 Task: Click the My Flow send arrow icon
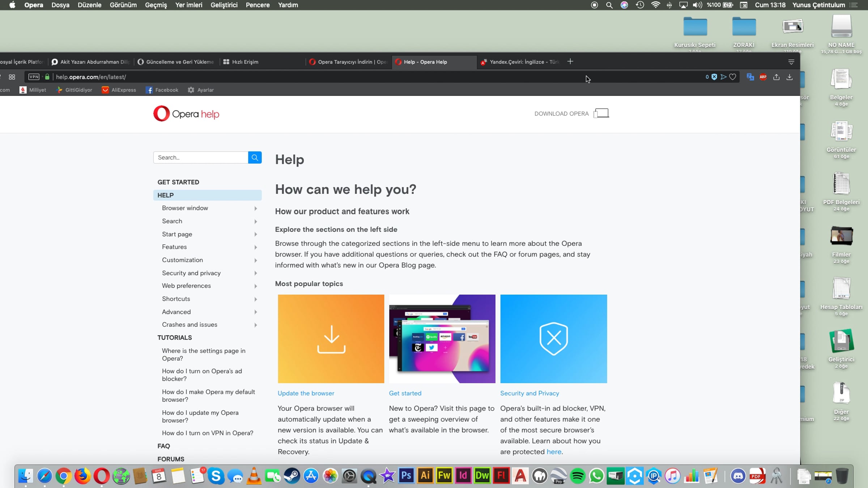click(x=723, y=77)
